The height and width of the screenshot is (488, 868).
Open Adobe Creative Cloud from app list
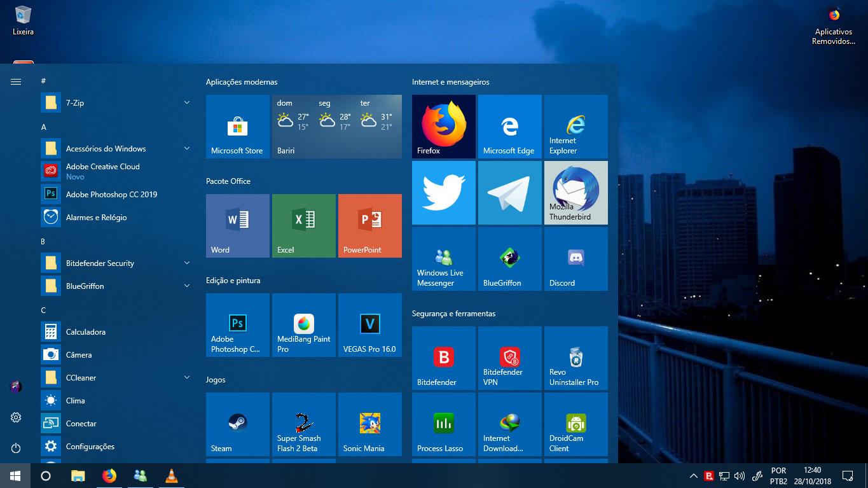pyautogui.click(x=117, y=171)
